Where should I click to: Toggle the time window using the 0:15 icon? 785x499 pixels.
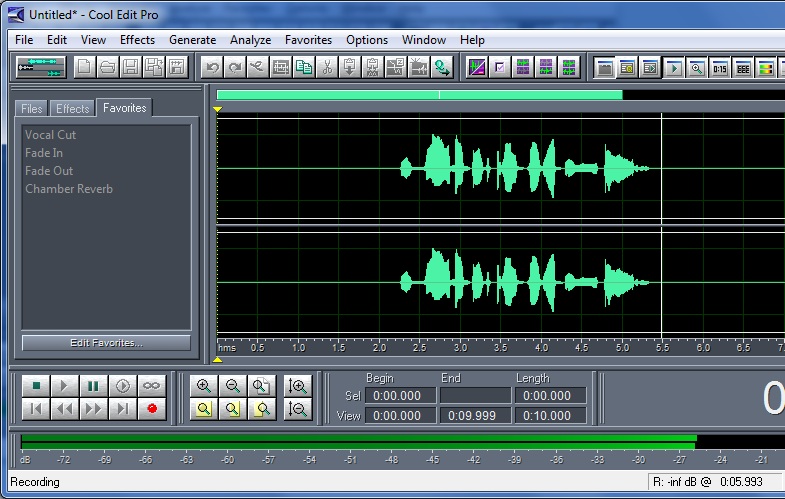point(720,68)
